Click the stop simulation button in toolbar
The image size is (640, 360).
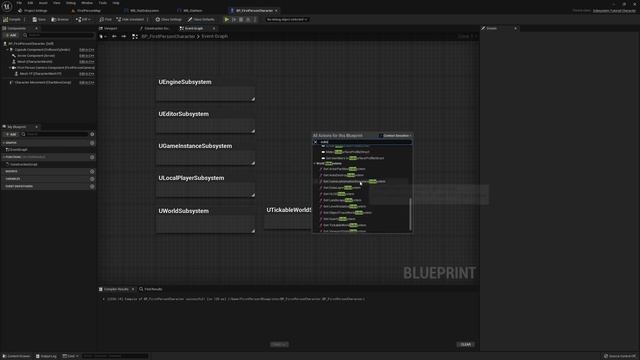(241, 19)
